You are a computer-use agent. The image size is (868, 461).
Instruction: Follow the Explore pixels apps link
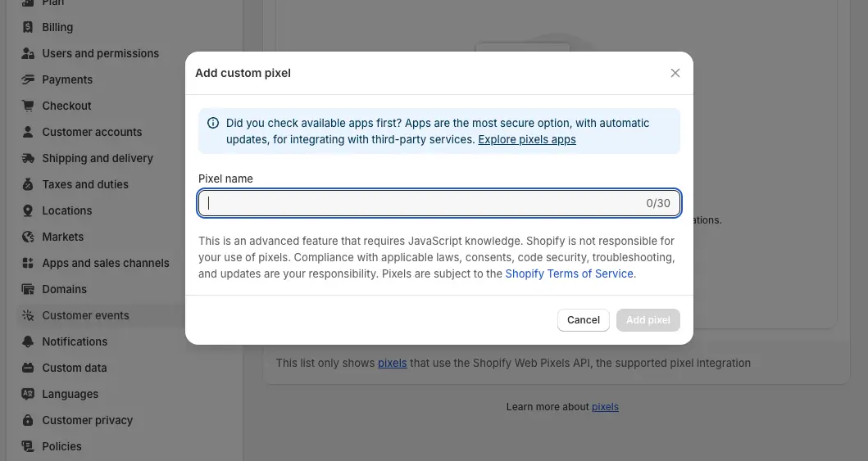526,139
